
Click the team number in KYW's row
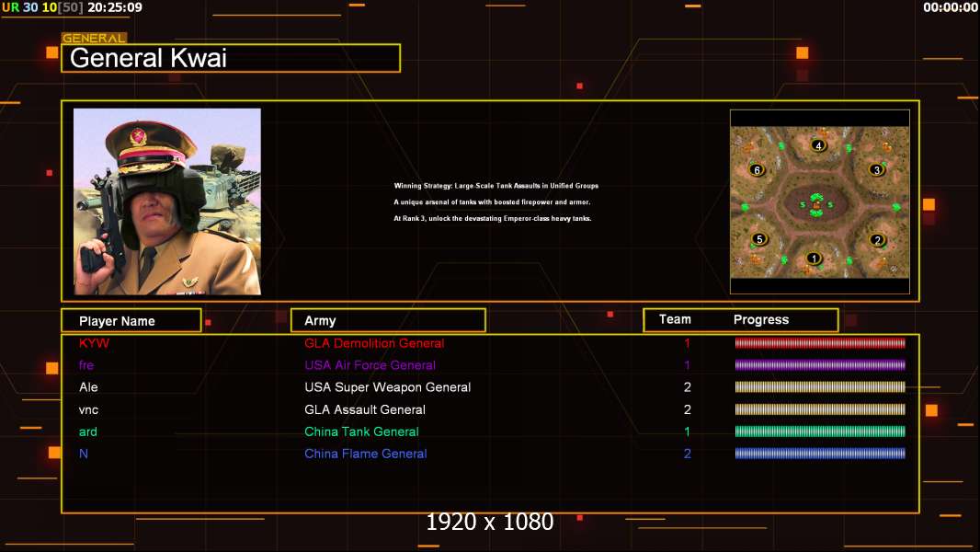(x=688, y=343)
